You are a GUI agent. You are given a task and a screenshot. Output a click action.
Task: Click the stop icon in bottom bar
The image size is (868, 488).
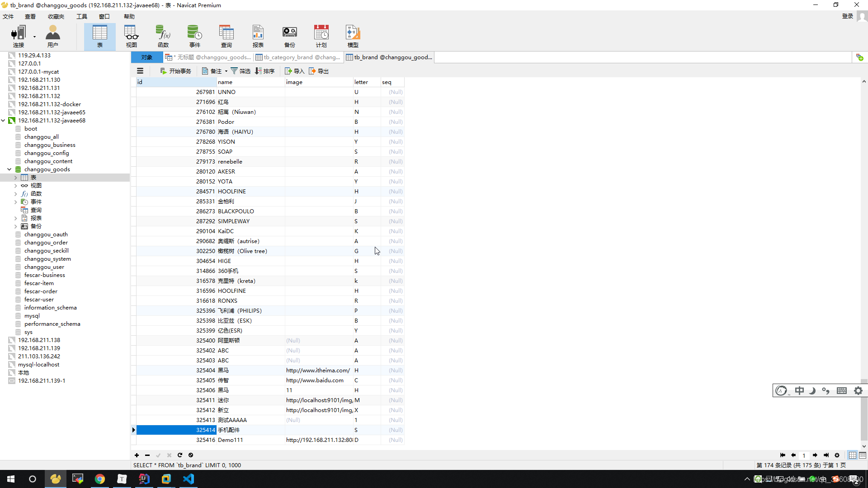click(x=191, y=455)
